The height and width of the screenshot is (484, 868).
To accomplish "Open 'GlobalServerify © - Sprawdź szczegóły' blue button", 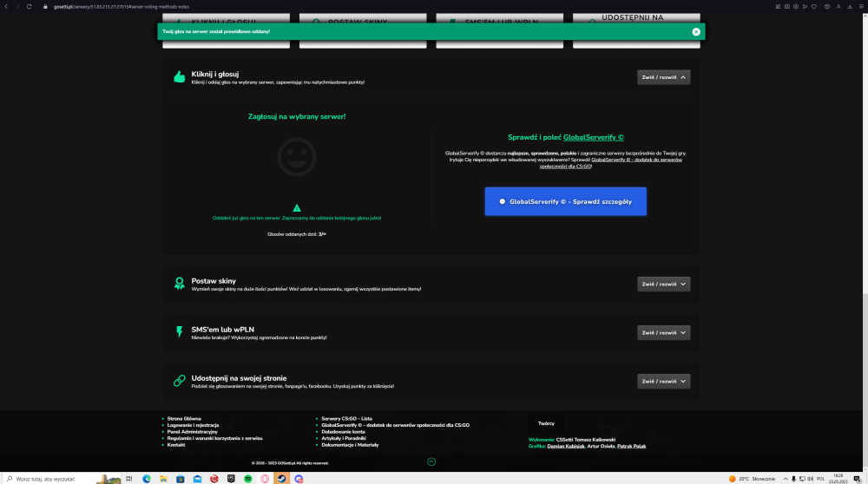I will 565,201.
